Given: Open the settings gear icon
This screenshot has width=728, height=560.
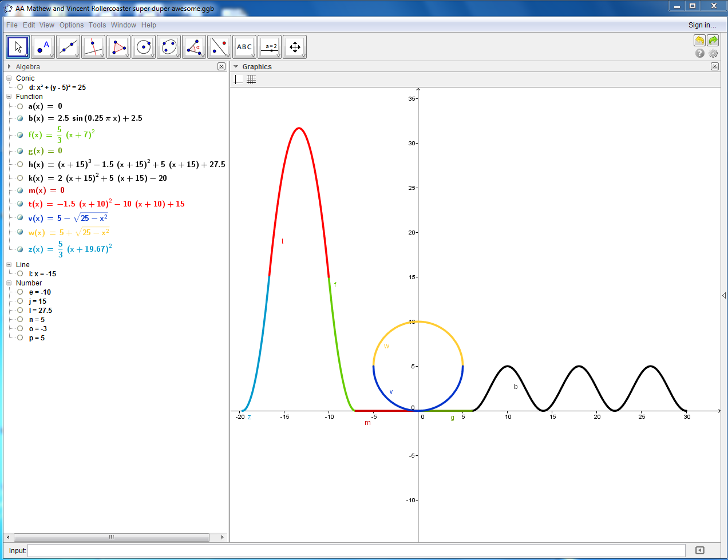Looking at the screenshot, I should [713, 53].
